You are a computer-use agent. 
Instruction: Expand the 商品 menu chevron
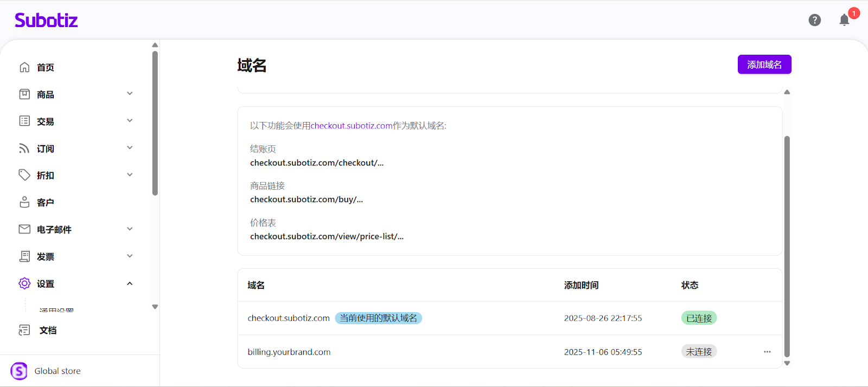click(x=130, y=94)
